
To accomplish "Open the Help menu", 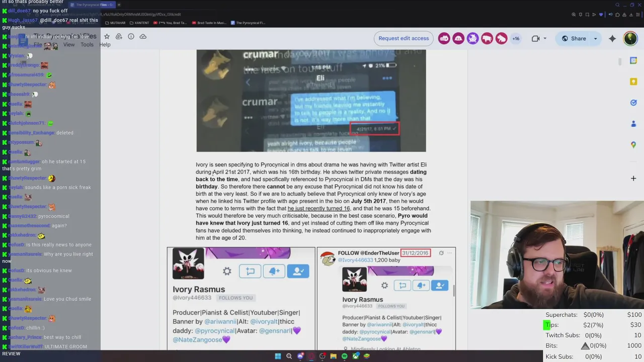I will (105, 45).
